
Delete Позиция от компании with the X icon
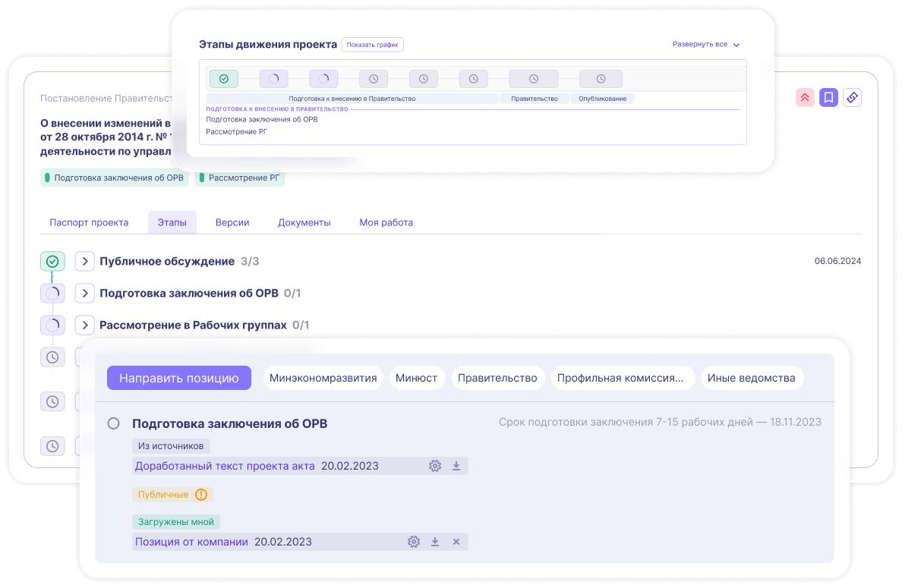(456, 542)
